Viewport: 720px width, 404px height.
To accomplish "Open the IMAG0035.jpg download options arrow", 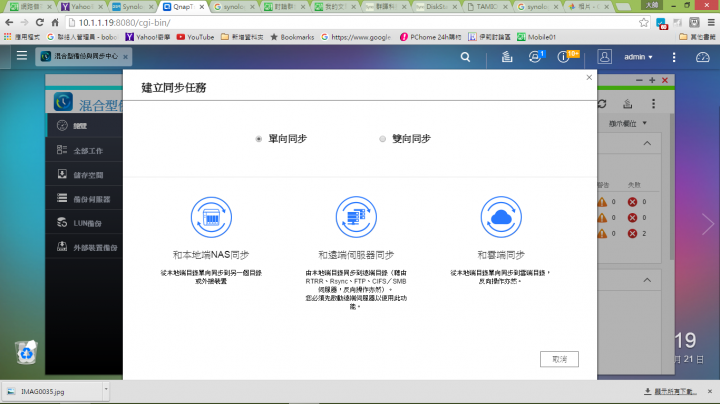I will (106, 389).
